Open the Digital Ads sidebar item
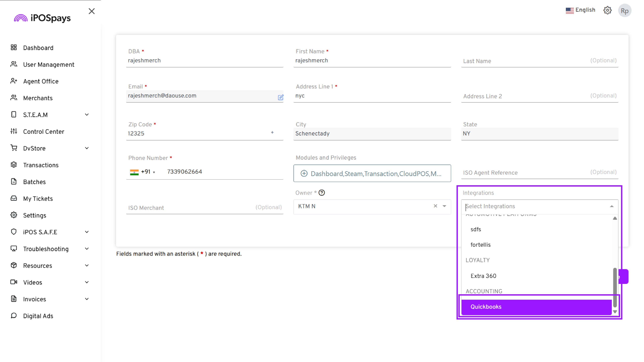 pyautogui.click(x=38, y=316)
